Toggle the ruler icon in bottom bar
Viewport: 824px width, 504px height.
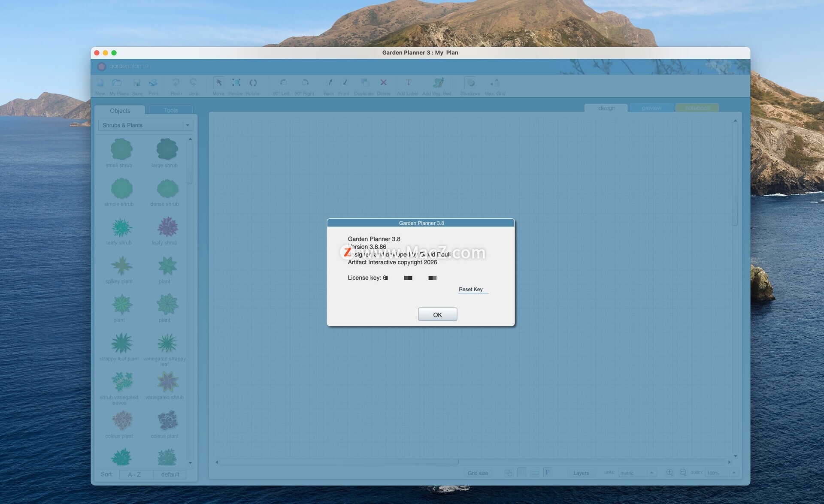point(535,473)
